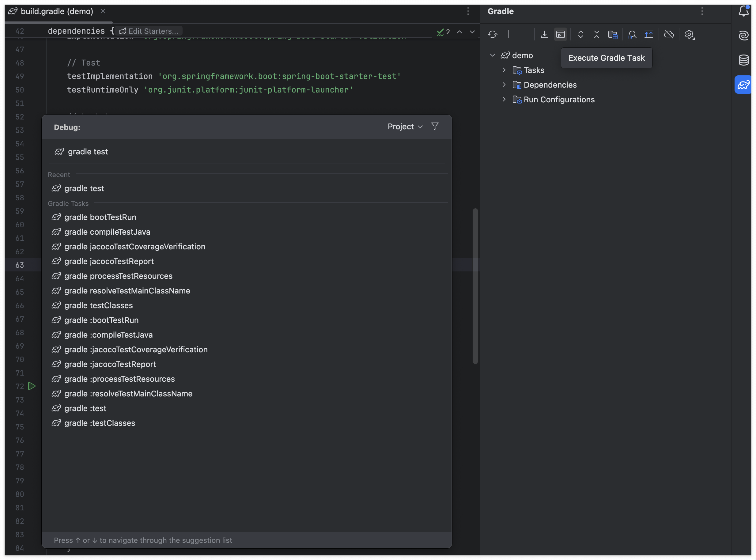This screenshot has height=560, width=756.
Task: Select the build.gradle (demo) editor tab
Action: (57, 11)
